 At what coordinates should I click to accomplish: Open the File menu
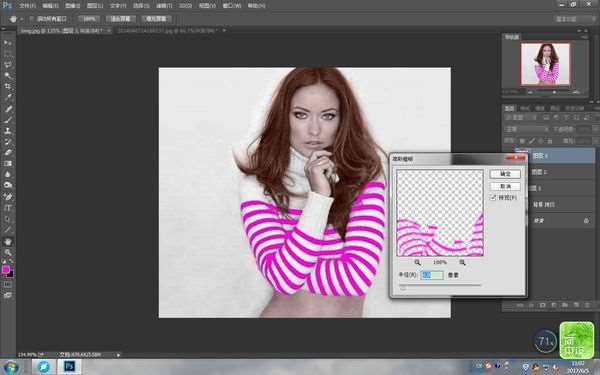pos(29,6)
